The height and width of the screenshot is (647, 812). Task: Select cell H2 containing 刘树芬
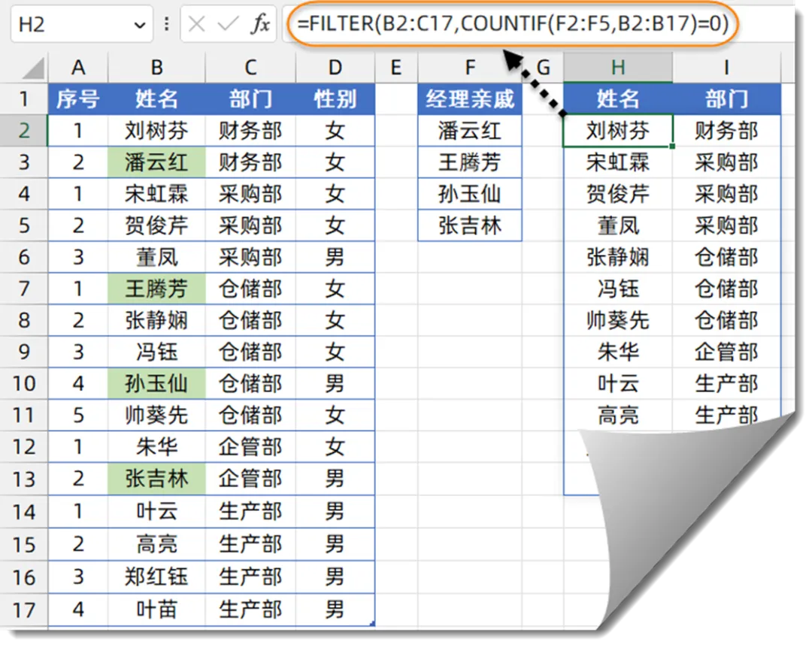[618, 131]
